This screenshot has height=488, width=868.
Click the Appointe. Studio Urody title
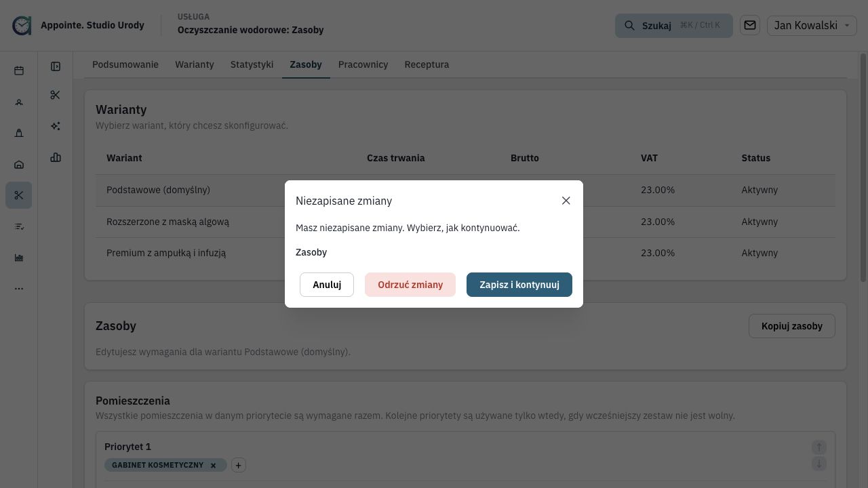92,25
